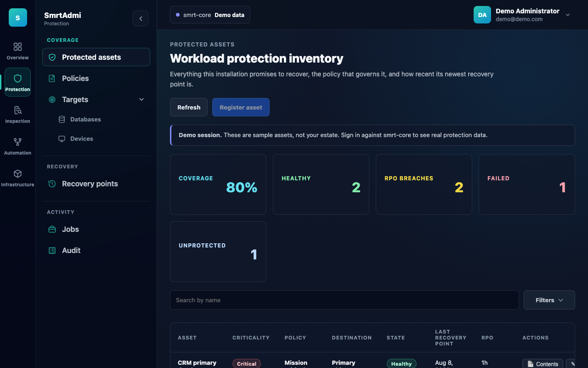The image size is (588, 368).
Task: Click the Healthy state badge in CRM row
Action: pos(401,363)
